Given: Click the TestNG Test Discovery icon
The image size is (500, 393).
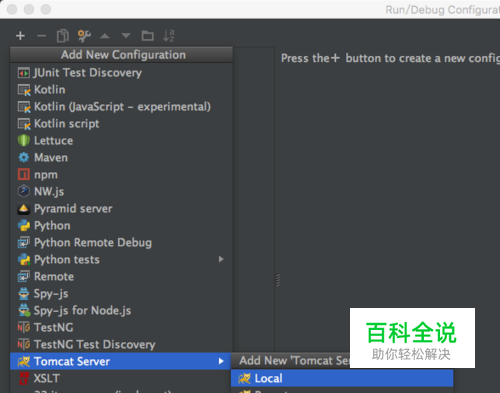Looking at the screenshot, I should [x=24, y=344].
